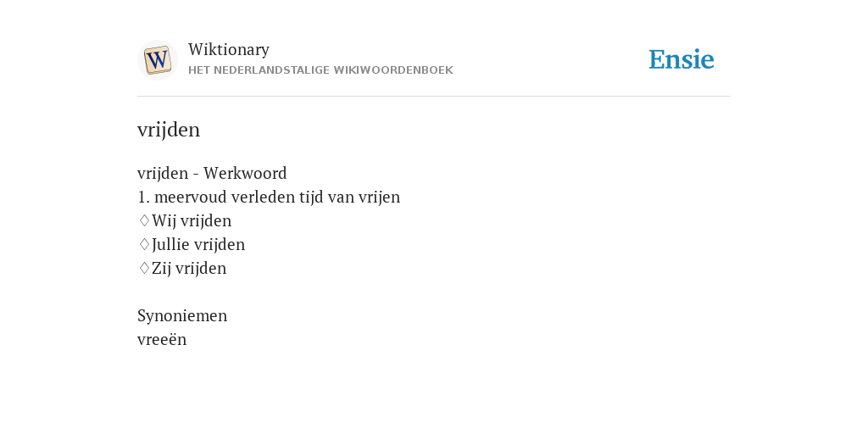The width and height of the screenshot is (868, 434).
Task: Click the example text 'Wij vrijden'
Action: tap(192, 221)
